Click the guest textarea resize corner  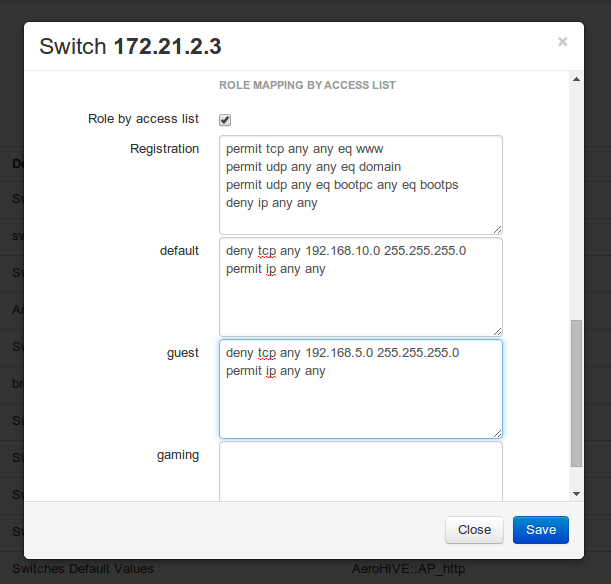(x=497, y=433)
